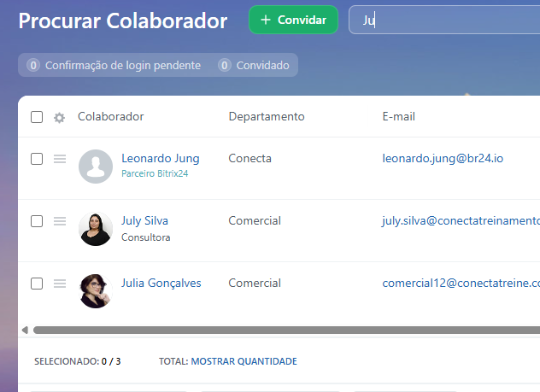Click the E-mail column header
540x392 pixels.
[398, 117]
